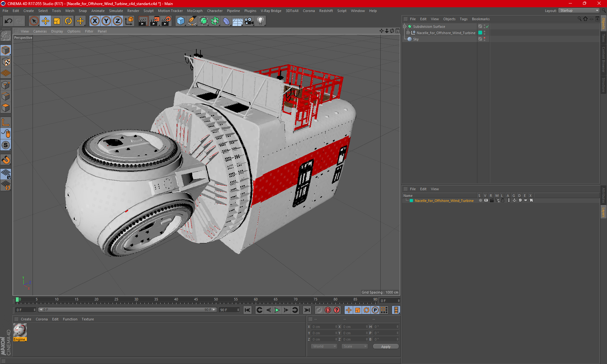Open the Layers side tab
The height and width of the screenshot is (364, 607).
(604, 212)
